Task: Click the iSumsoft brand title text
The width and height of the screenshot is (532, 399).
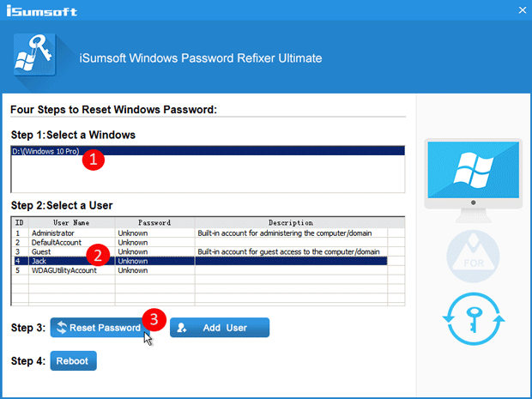Action: pyautogui.click(x=42, y=11)
